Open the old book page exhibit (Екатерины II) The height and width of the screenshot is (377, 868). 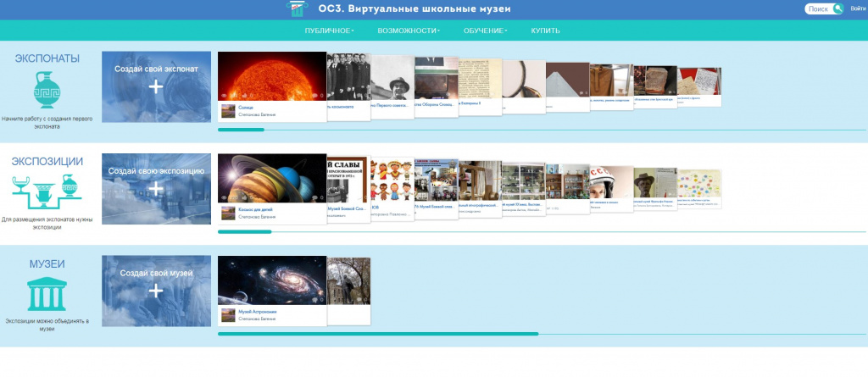pos(480,79)
